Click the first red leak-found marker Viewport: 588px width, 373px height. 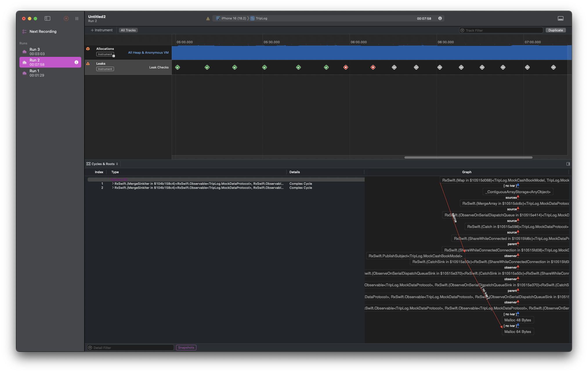pyautogui.click(x=346, y=67)
